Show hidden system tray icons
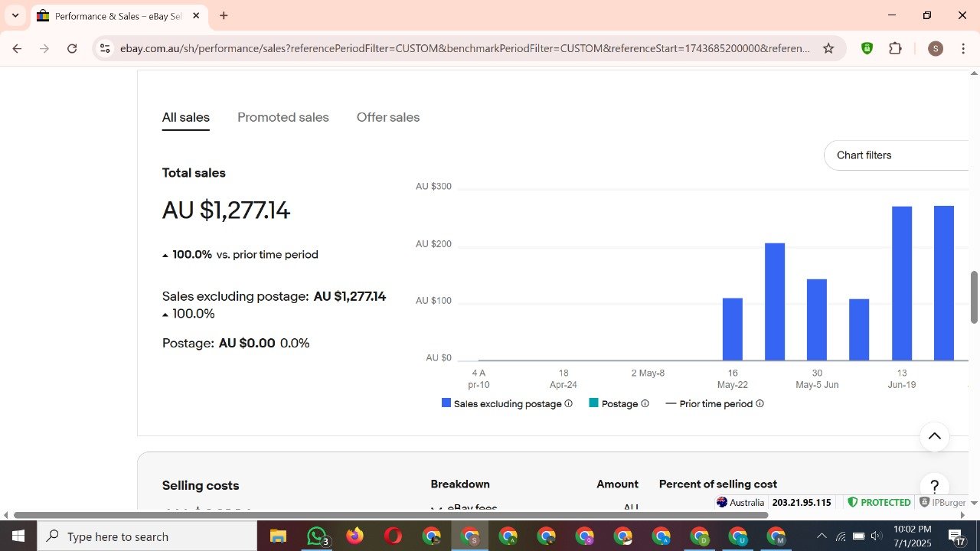 coord(821,536)
